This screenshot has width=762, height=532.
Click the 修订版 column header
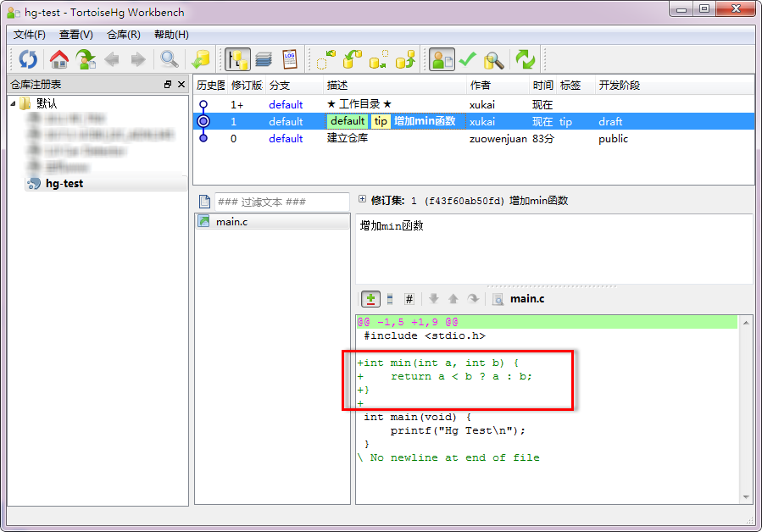(247, 86)
